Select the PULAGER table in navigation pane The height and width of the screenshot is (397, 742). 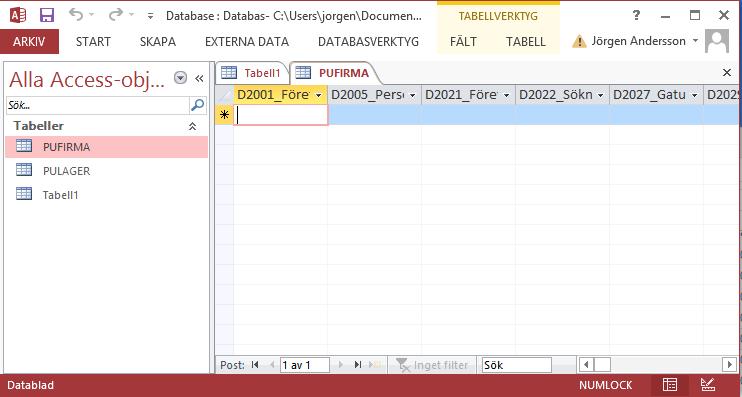tap(106, 170)
